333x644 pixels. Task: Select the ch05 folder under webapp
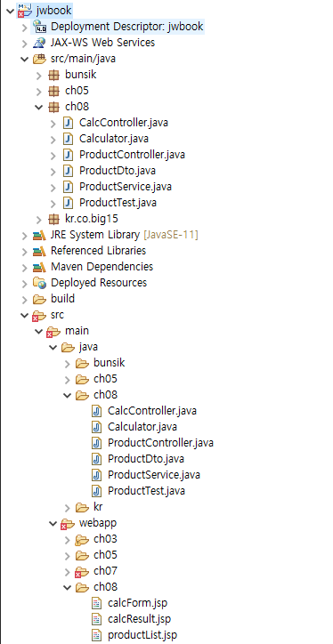coord(105,555)
